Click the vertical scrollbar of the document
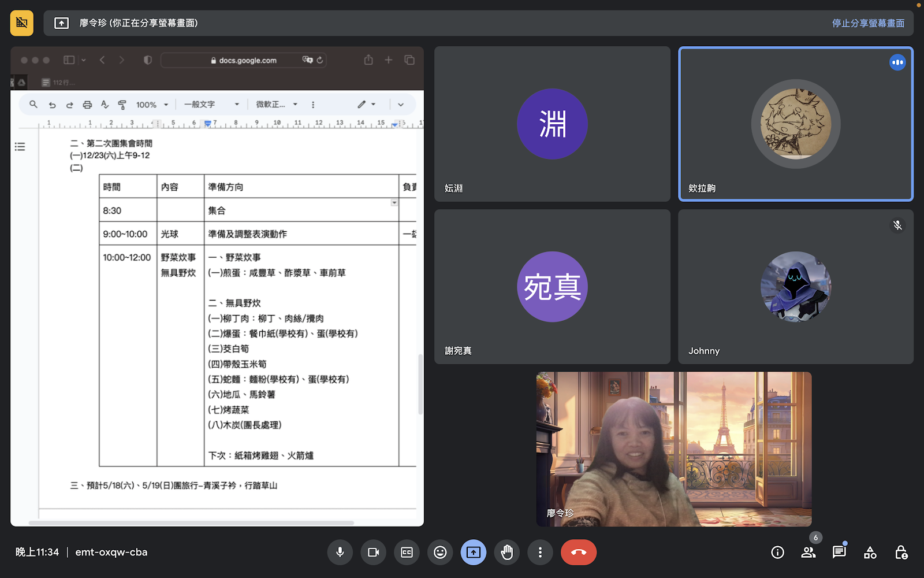 (420, 384)
